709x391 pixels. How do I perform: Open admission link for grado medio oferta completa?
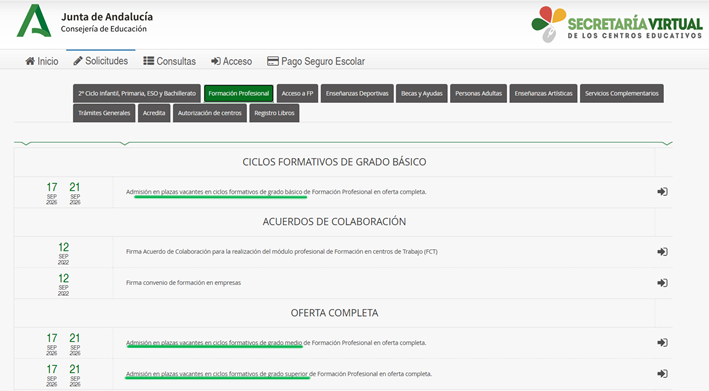click(276, 343)
